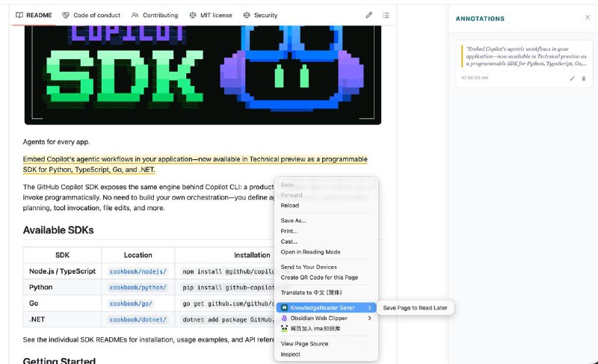Image resolution: width=598 pixels, height=364 pixels.
Task: Click the Agents for every app text
Action: click(57, 142)
